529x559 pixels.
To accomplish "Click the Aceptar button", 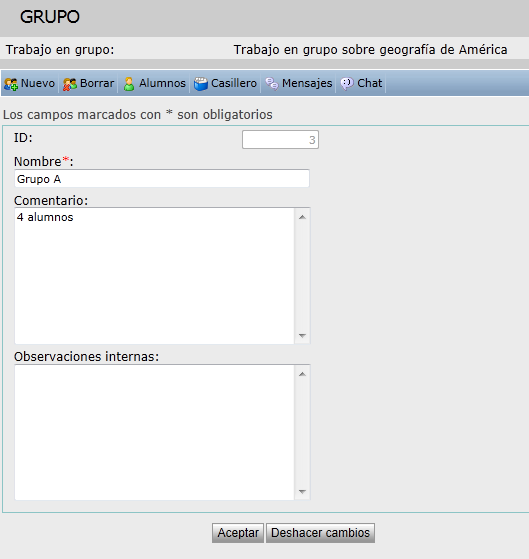I will tap(238, 533).
